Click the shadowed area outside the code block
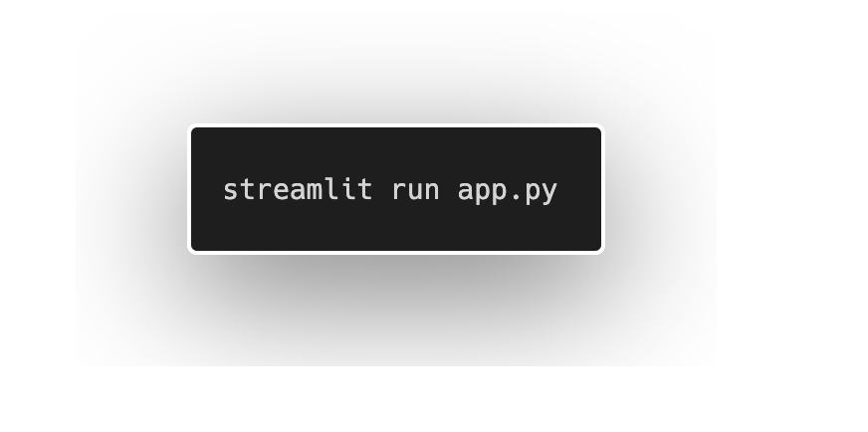The width and height of the screenshot is (868, 432). pyautogui.click(x=396, y=299)
